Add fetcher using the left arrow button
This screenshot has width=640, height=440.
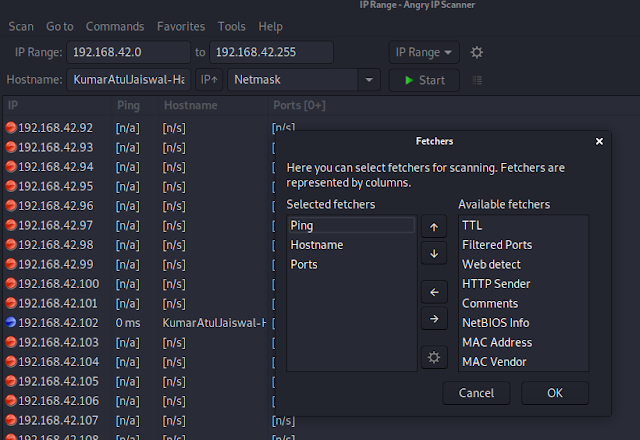tap(434, 292)
